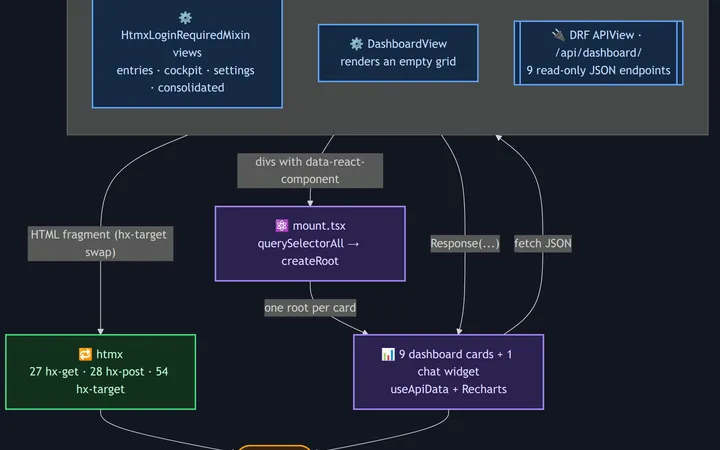Select the green htmx node

[x=101, y=372]
